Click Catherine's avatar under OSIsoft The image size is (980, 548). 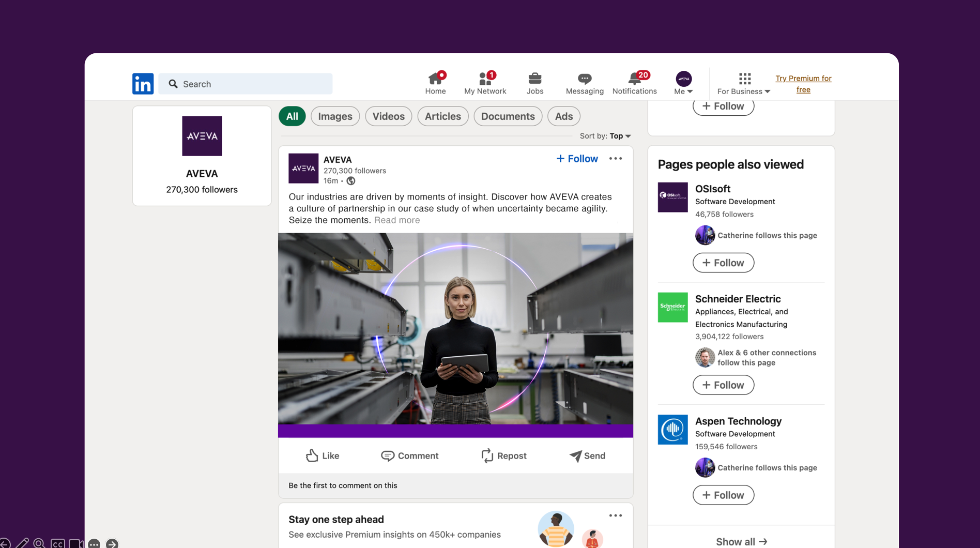(x=705, y=235)
